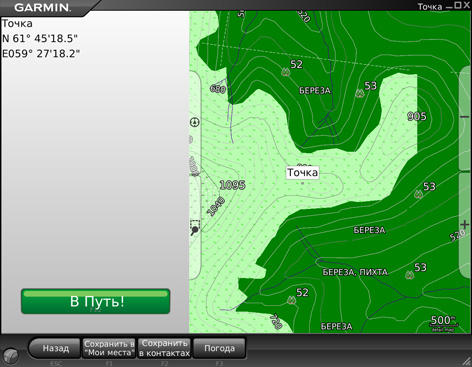Image resolution: width=472 pixels, height=367 pixels.
Task: Click the Точка window title text
Action: point(430,7)
